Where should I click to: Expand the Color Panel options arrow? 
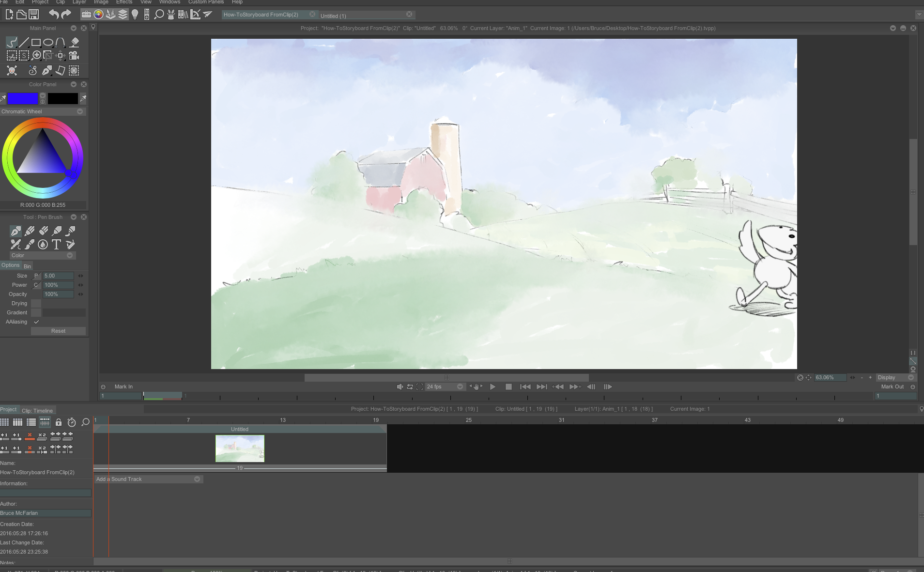tap(74, 84)
